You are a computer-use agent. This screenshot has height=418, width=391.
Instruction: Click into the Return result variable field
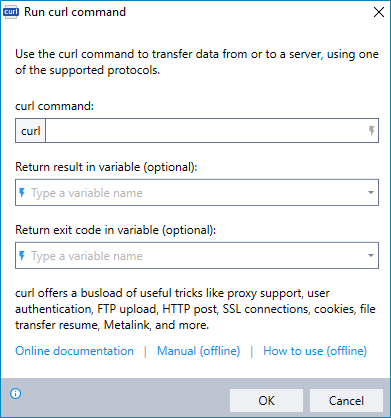coord(197,192)
